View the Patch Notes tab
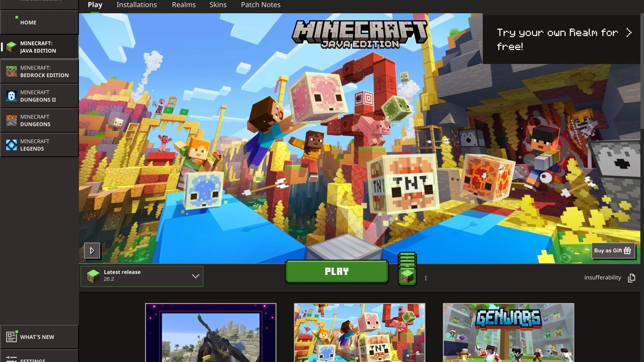 click(x=260, y=5)
